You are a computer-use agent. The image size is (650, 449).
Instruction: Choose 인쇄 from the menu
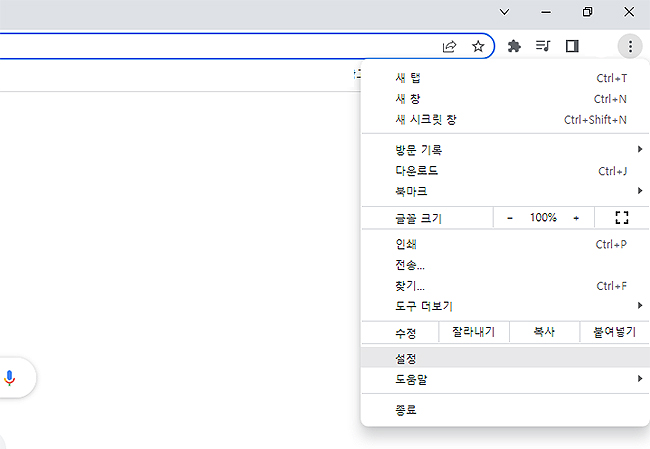(x=505, y=244)
